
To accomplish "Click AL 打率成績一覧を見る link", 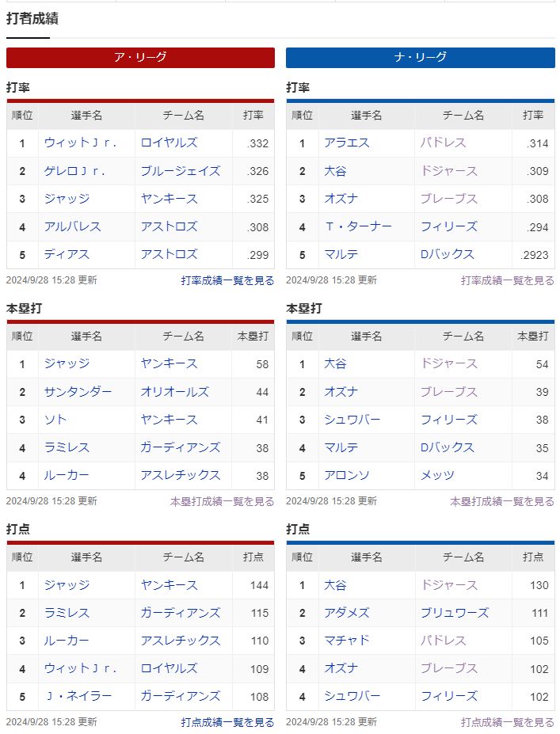I will pyautogui.click(x=227, y=280).
